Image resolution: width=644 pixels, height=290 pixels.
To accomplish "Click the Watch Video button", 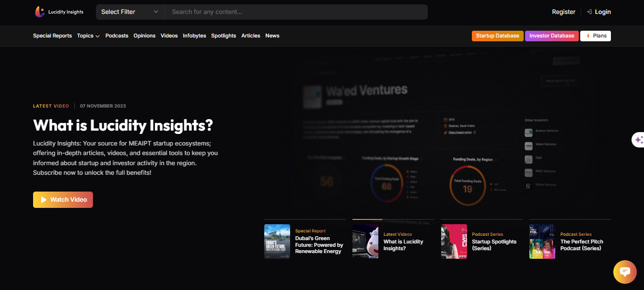I will [63, 200].
